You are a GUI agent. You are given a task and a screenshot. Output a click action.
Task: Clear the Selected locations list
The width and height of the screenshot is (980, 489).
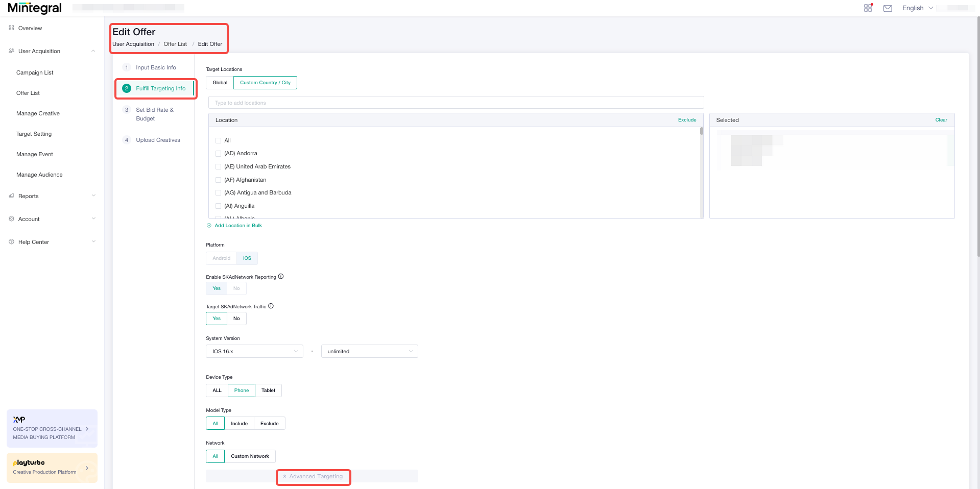coord(941,119)
